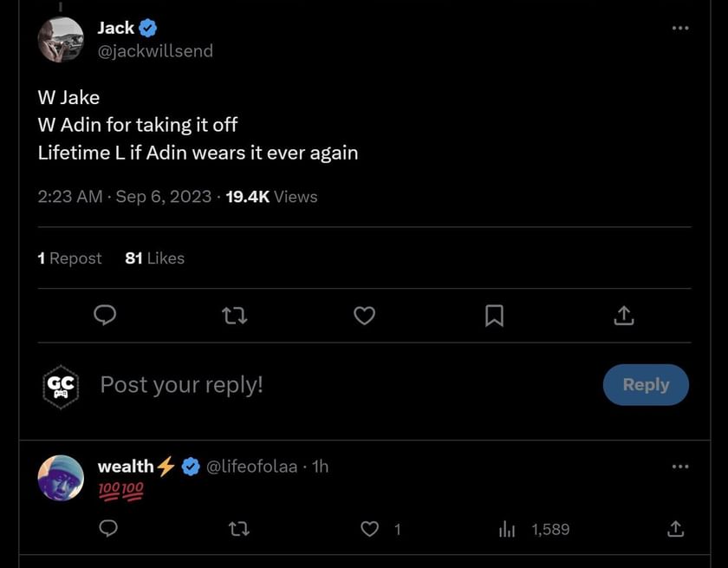The height and width of the screenshot is (568, 728).
Task: Open Jack's profile picture
Action: (x=61, y=40)
